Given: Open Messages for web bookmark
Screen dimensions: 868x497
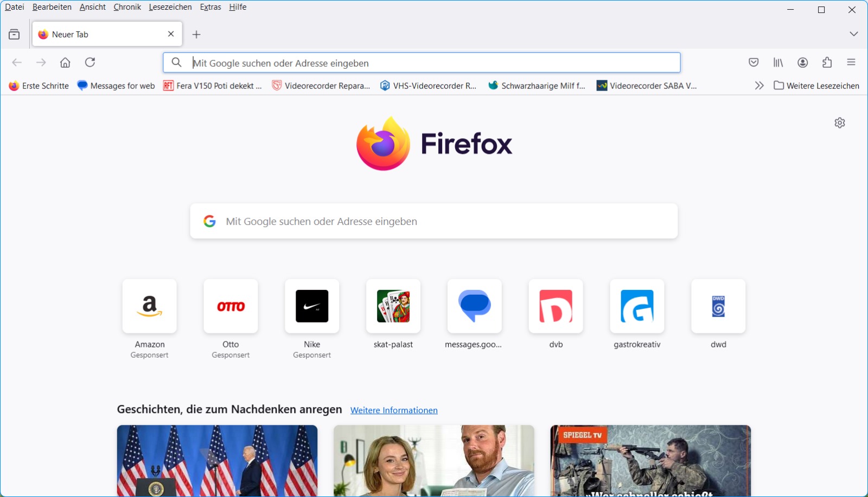Looking at the screenshot, I should coord(116,86).
